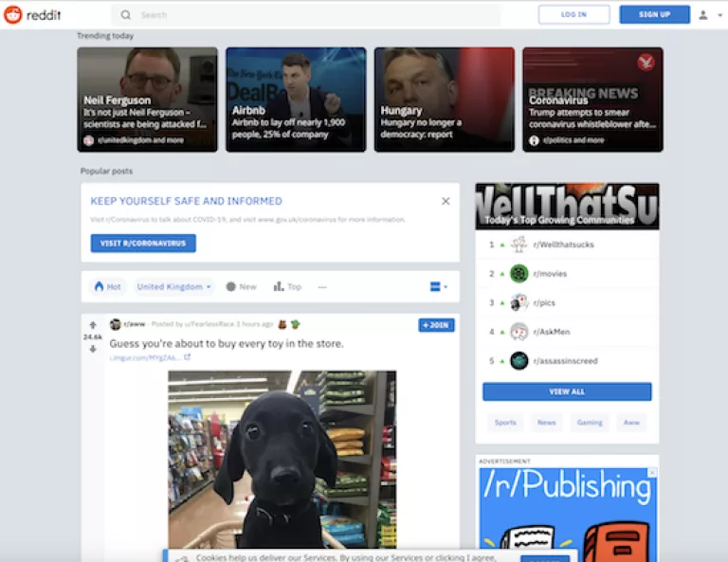Click the search magnifier icon
This screenshot has width=728, height=562.
(x=125, y=15)
